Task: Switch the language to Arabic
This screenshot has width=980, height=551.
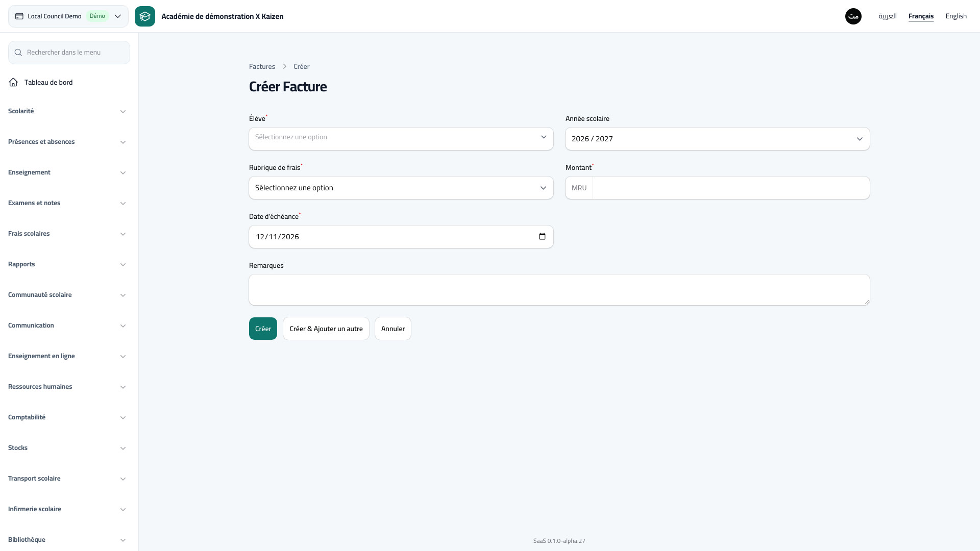Action: 888,16
